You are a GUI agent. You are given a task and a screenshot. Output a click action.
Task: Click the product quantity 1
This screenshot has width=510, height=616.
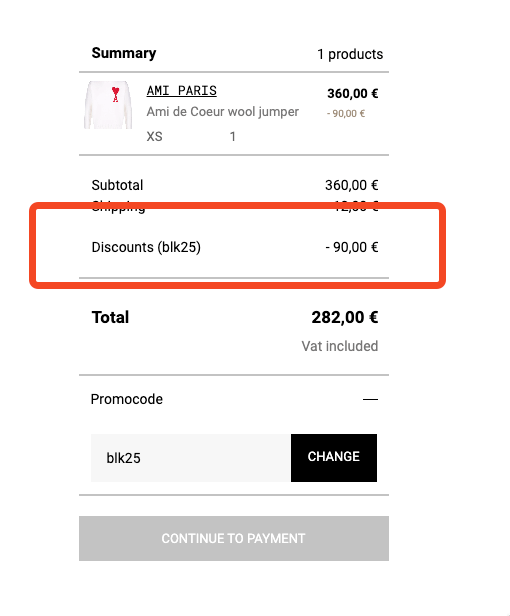coord(233,137)
